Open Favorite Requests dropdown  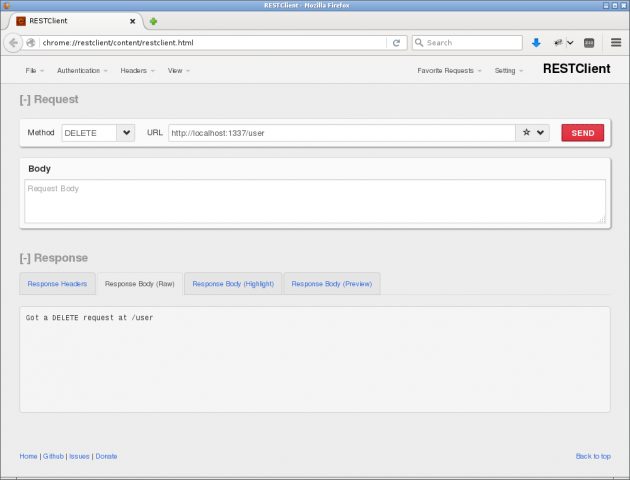coord(449,71)
